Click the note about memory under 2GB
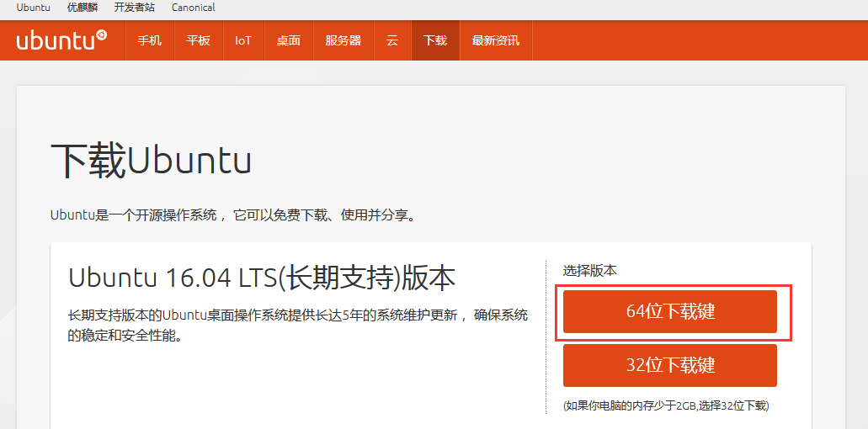This screenshot has width=868, height=429. coord(666,405)
